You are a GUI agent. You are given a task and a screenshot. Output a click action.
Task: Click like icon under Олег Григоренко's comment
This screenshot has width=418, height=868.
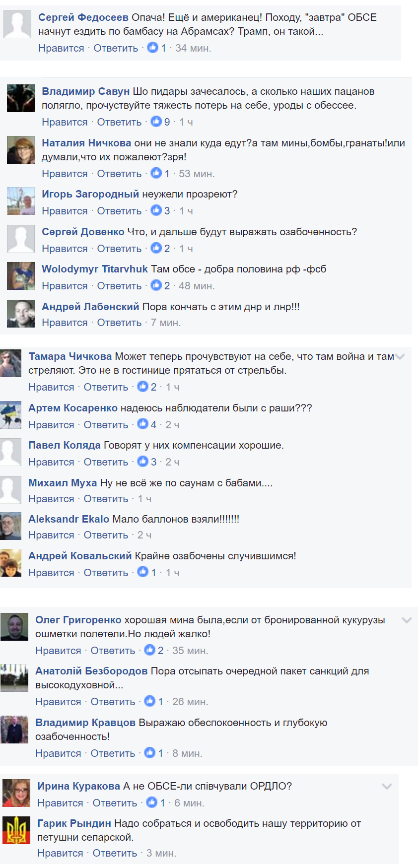(150, 650)
